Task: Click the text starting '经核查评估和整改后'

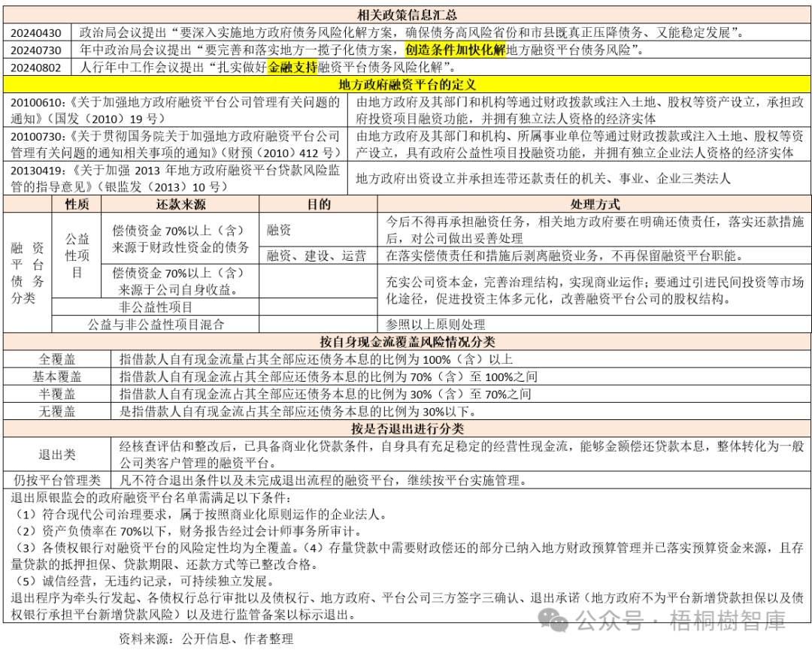Action: click(462, 455)
